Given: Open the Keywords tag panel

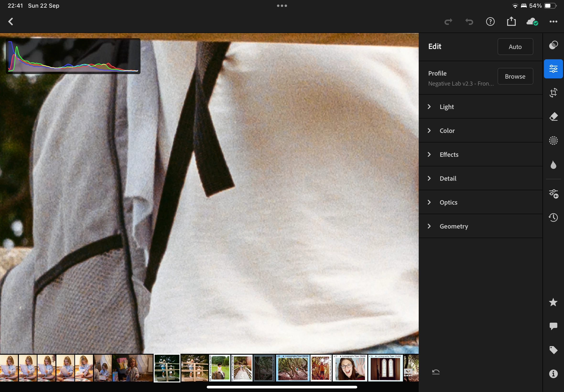Looking at the screenshot, I should pos(553,350).
